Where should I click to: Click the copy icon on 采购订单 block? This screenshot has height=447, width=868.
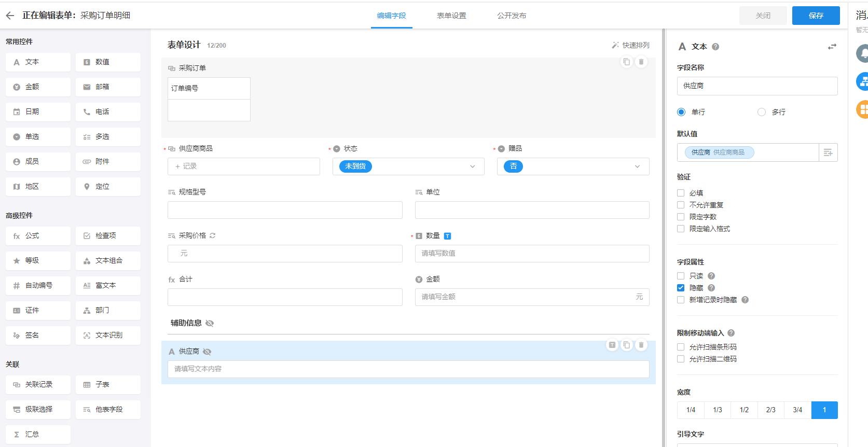(627, 62)
